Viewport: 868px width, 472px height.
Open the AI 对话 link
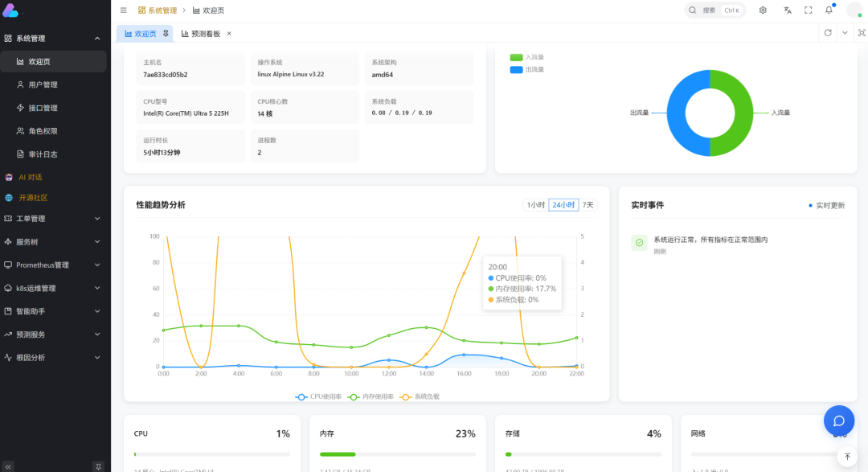point(31,177)
